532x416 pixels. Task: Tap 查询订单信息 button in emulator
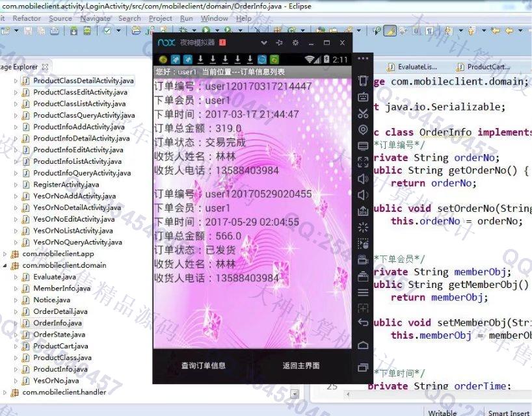[x=203, y=365]
